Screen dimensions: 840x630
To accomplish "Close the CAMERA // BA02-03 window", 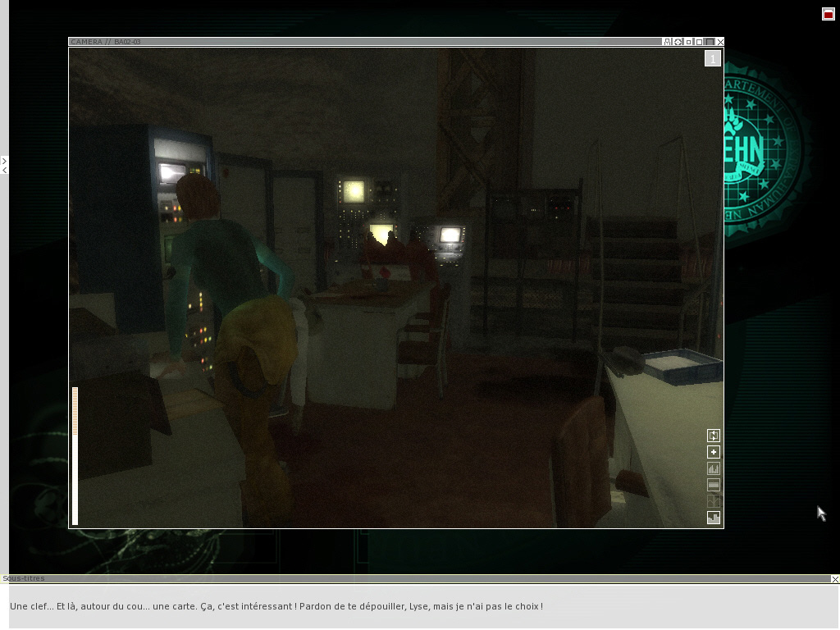I will coord(720,42).
